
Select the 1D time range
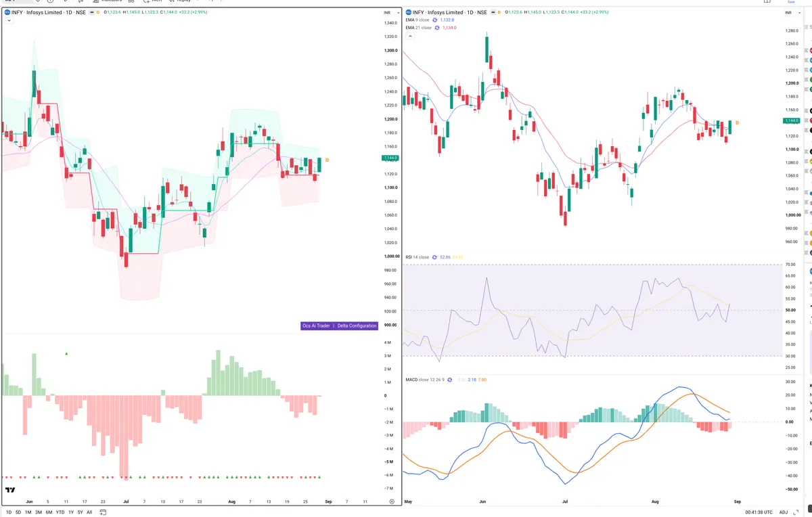9,512
